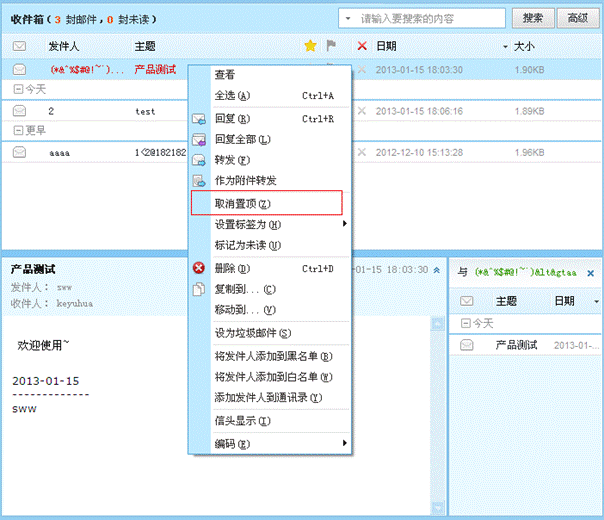This screenshot has width=604, height=520.
Task: Close the right sender panel with blue X
Action: pyautogui.click(x=590, y=273)
